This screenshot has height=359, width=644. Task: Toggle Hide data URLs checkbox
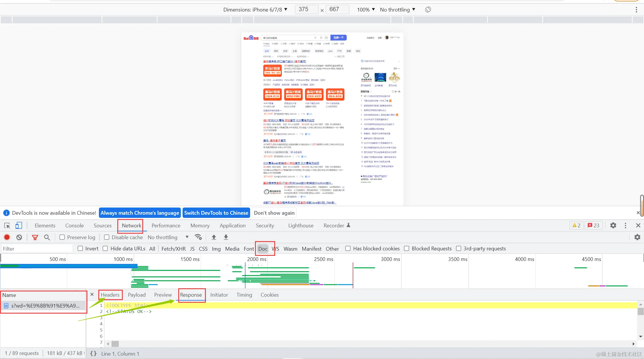106,248
